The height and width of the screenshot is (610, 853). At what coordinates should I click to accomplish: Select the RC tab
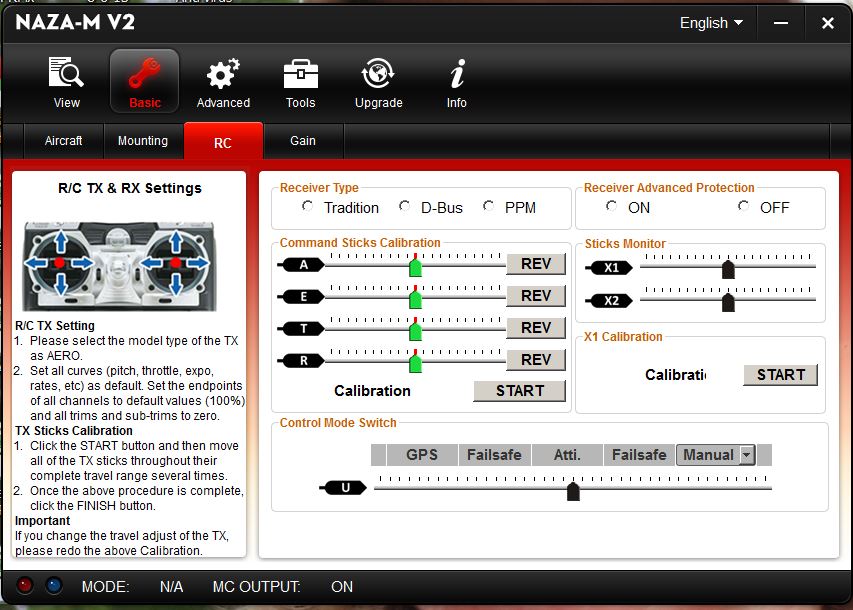tap(223, 142)
